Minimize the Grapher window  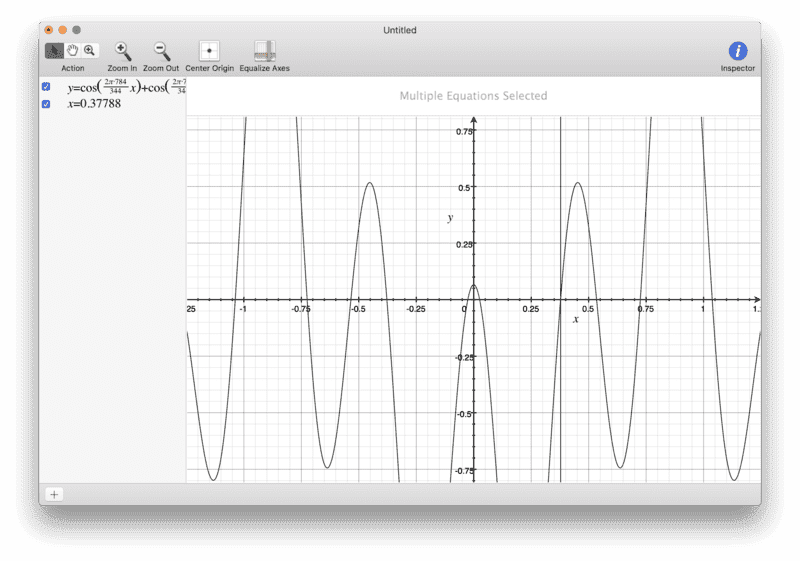point(62,30)
